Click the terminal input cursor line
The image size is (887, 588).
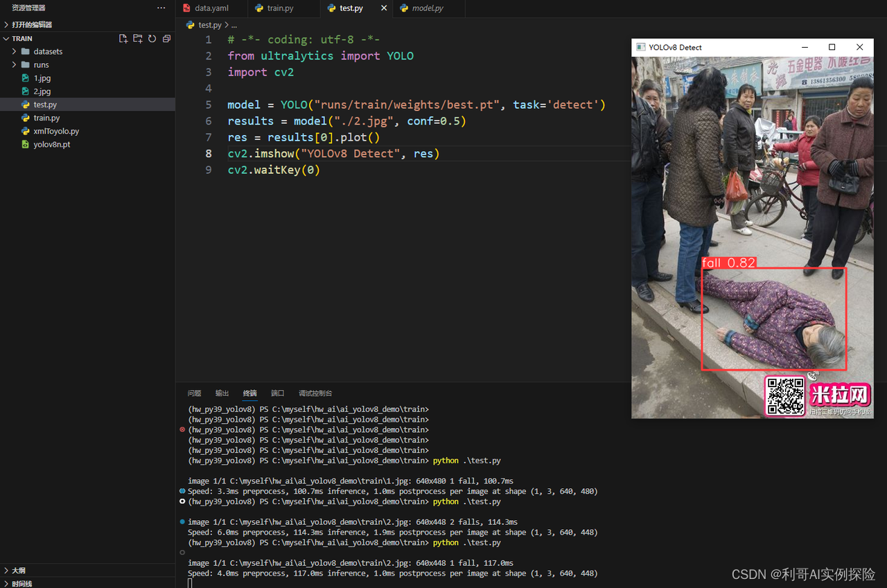[190, 583]
